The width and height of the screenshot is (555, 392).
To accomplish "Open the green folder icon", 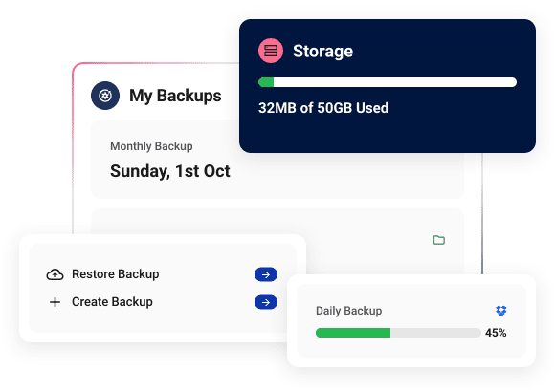I will 439,240.
